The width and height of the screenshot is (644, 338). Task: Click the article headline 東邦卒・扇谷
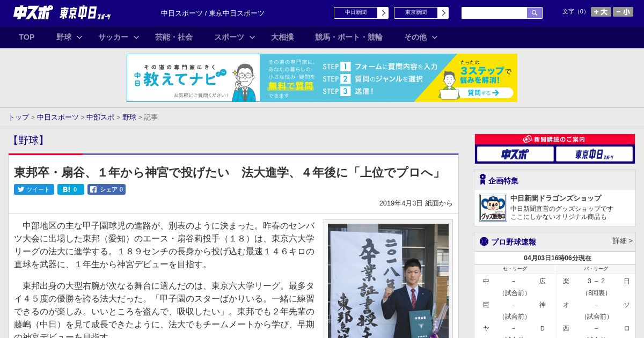229,172
